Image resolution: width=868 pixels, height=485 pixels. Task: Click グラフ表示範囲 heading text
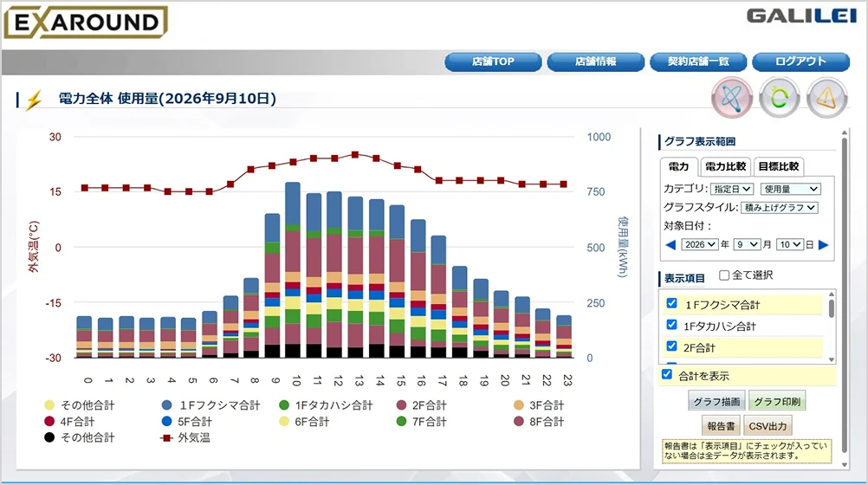coord(700,142)
